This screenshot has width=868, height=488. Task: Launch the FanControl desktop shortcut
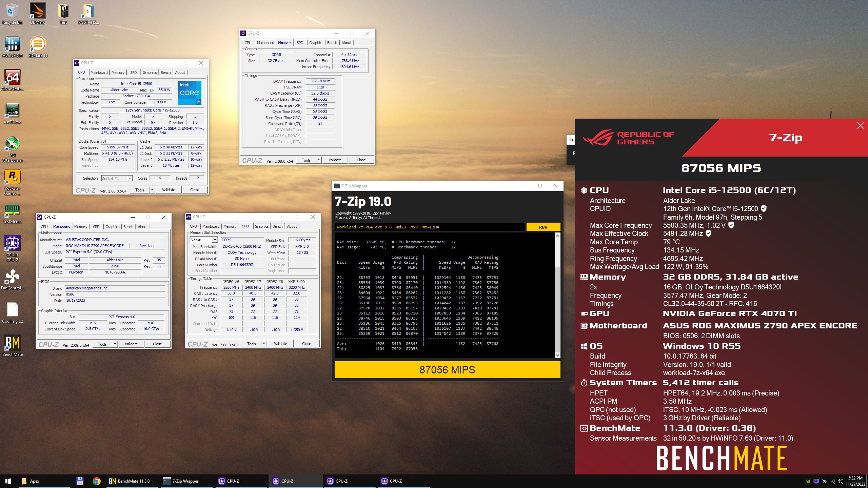click(12, 279)
